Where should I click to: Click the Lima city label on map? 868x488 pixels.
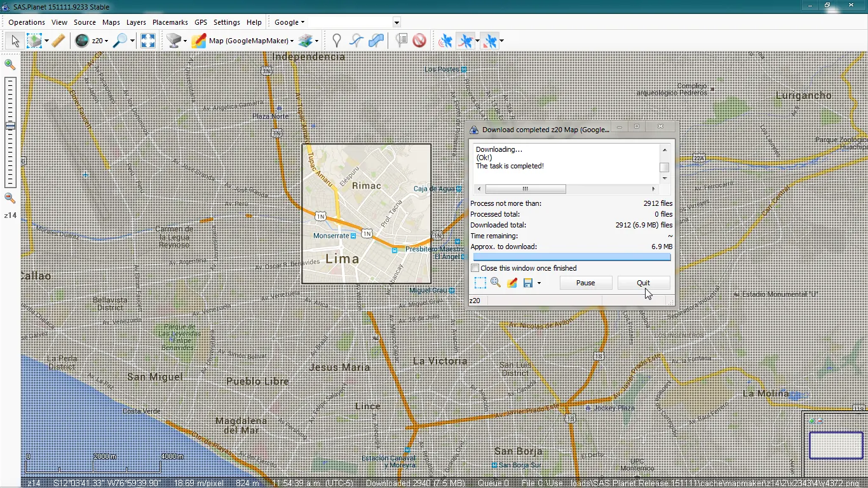click(x=342, y=259)
